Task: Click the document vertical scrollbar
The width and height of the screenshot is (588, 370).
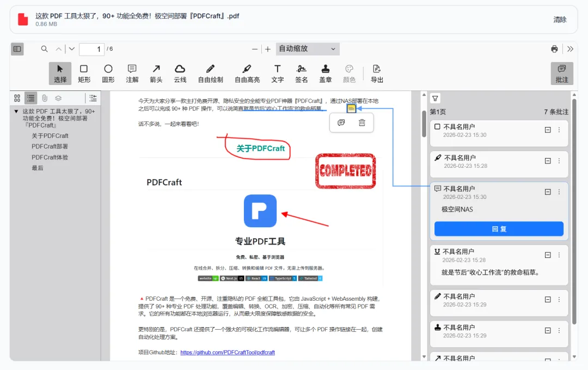Action: click(424, 124)
